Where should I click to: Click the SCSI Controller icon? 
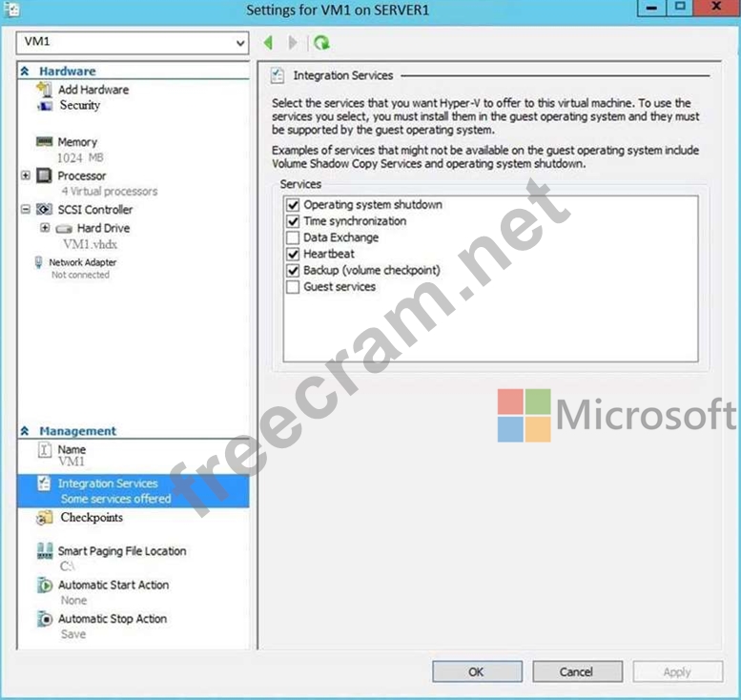coord(45,209)
